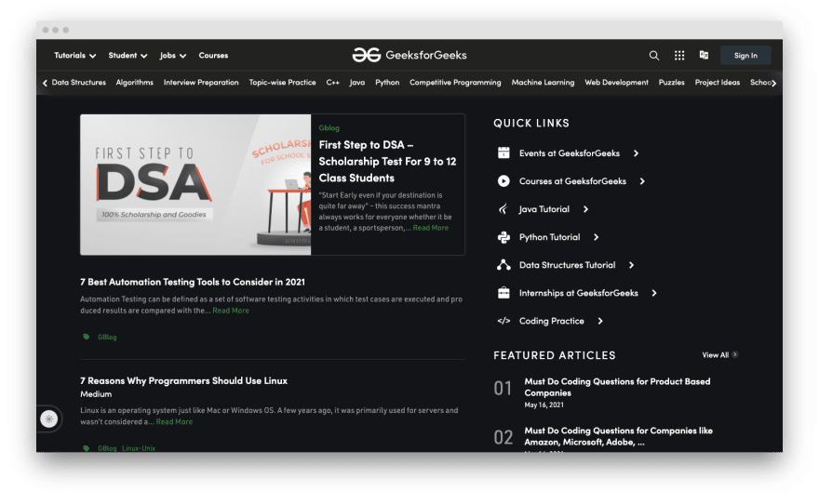Open the apps grid icon
The width and height of the screenshot is (819, 504).
(679, 55)
